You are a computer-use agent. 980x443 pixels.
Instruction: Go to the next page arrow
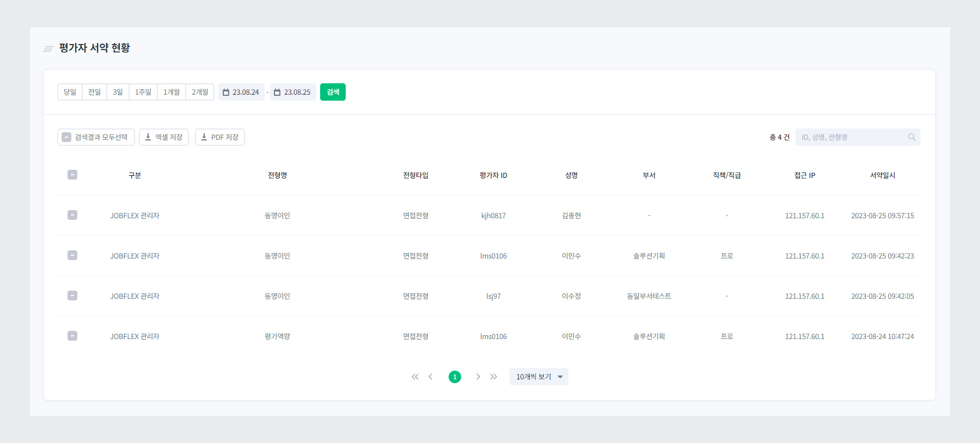coord(478,377)
